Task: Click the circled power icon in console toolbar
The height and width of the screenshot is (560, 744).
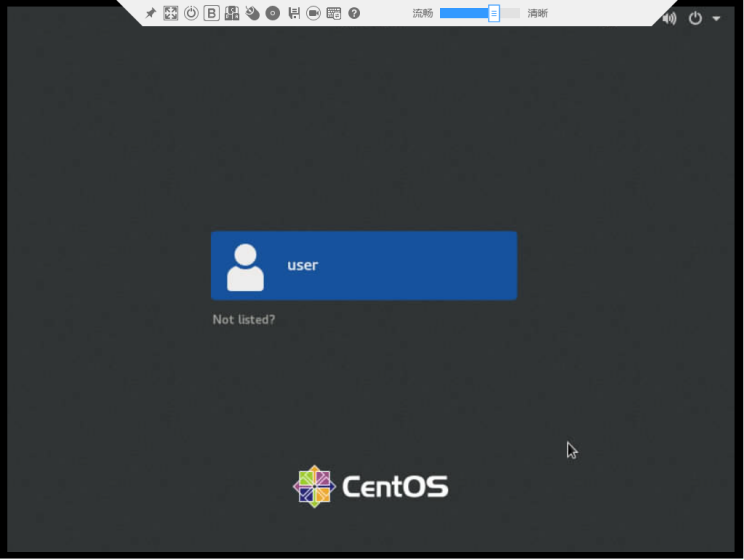Action: (191, 13)
